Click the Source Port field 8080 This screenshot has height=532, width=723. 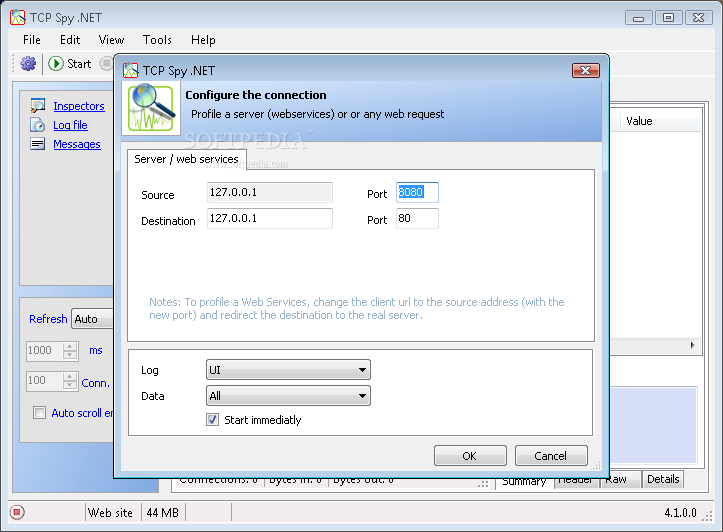point(417,192)
